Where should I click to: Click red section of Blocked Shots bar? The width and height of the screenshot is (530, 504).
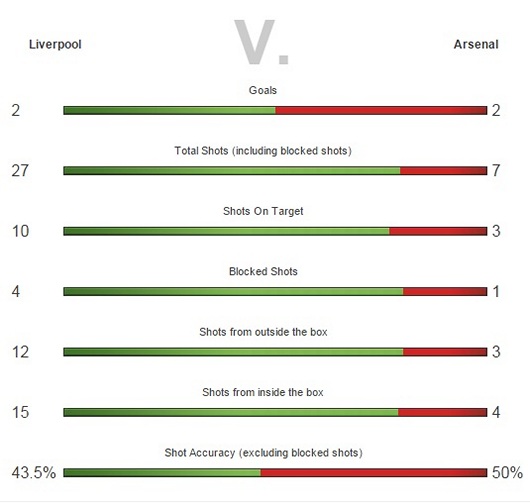click(x=445, y=291)
